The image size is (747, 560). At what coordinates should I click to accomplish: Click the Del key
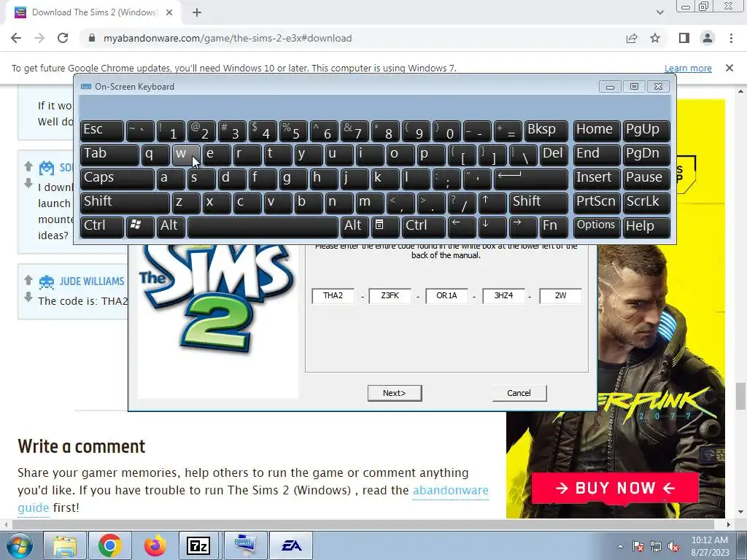[x=554, y=155]
